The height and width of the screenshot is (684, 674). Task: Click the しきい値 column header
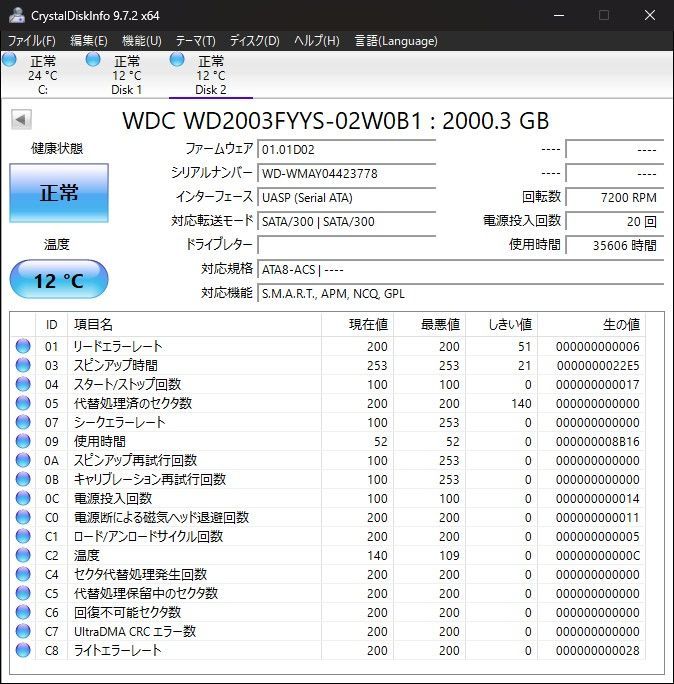click(x=502, y=325)
